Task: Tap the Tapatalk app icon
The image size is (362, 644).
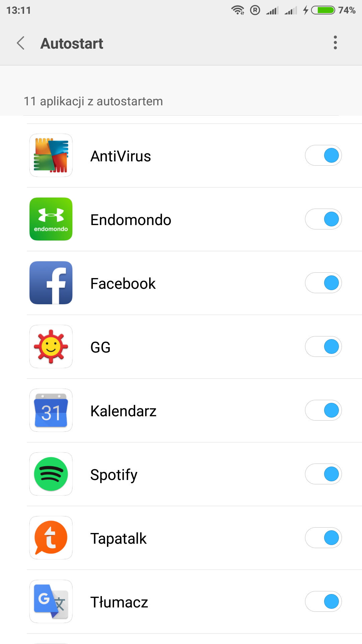Action: pyautogui.click(x=51, y=538)
